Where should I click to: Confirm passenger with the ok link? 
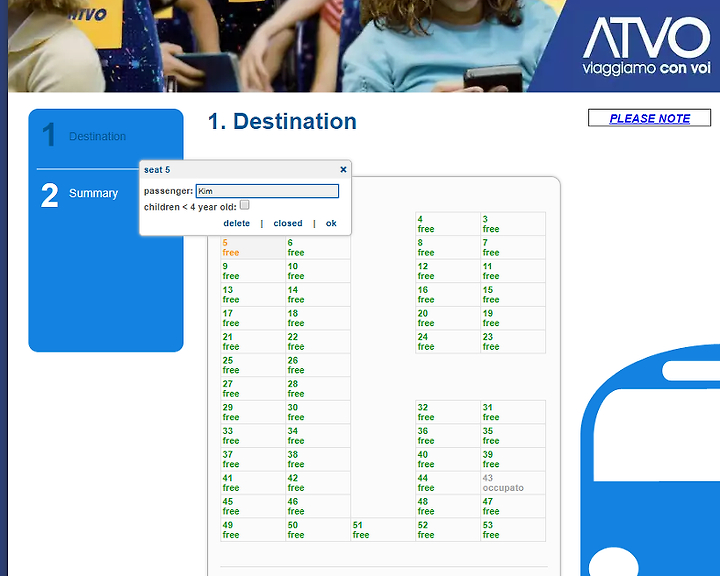pos(331,223)
